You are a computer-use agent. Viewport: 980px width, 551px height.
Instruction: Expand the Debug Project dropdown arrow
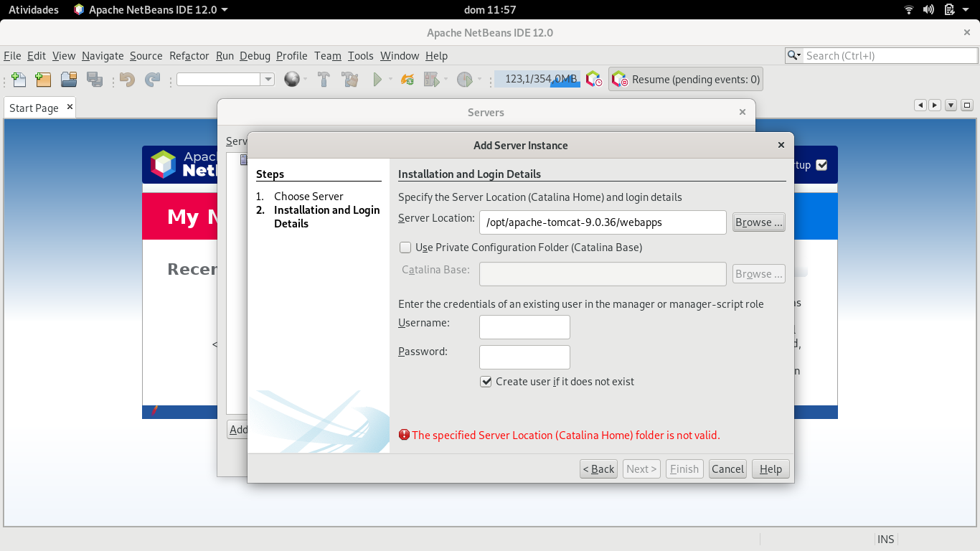point(446,80)
